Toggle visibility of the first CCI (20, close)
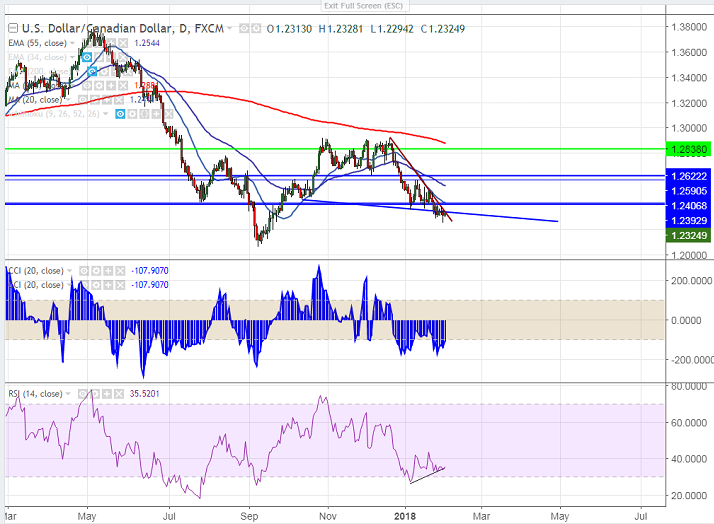 [84, 271]
